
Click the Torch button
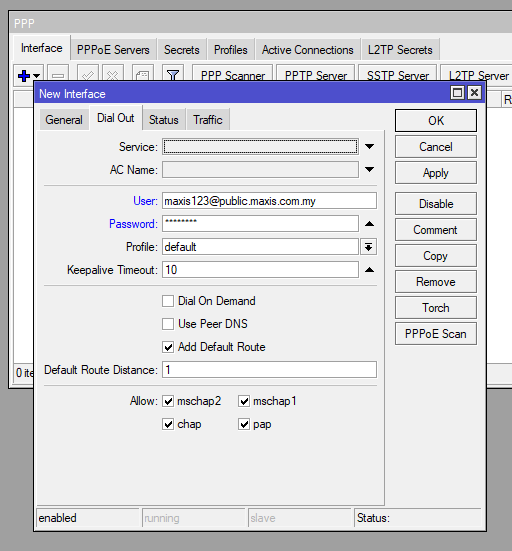[436, 307]
